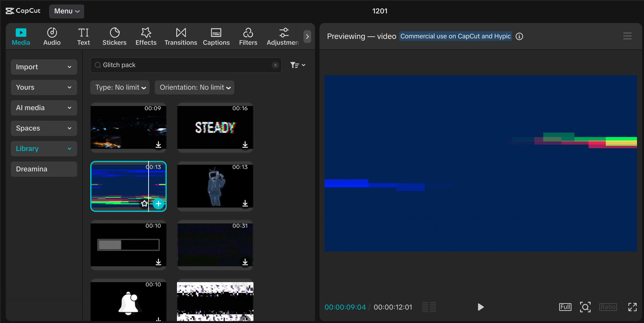This screenshot has height=323, width=644.
Task: Open the Stickers panel
Action: [114, 36]
